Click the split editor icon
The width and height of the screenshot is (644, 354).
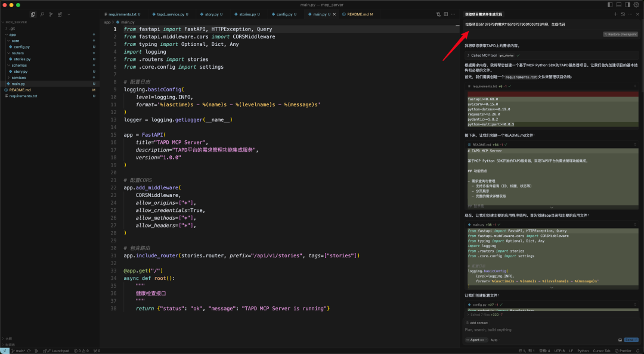pyautogui.click(x=445, y=14)
